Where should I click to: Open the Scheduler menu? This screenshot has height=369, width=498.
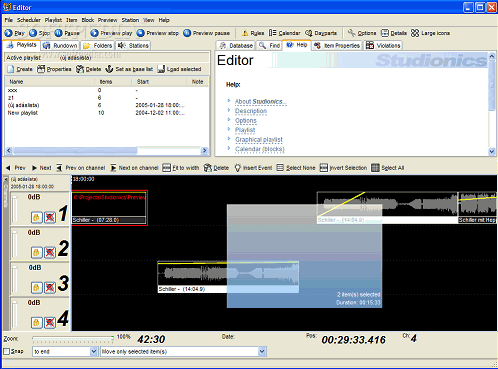(x=29, y=20)
